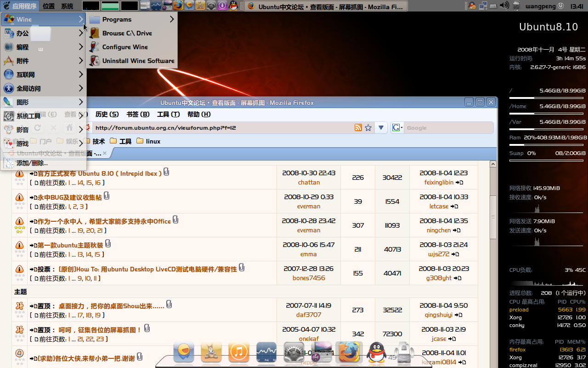Open the 技术 bookmarks folder
This screenshot has width=588, height=368.
(x=94, y=141)
